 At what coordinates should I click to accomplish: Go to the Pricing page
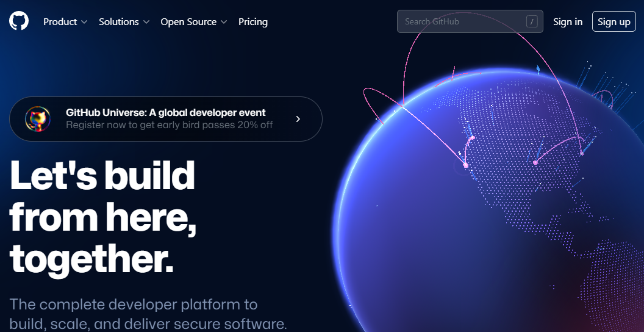252,22
